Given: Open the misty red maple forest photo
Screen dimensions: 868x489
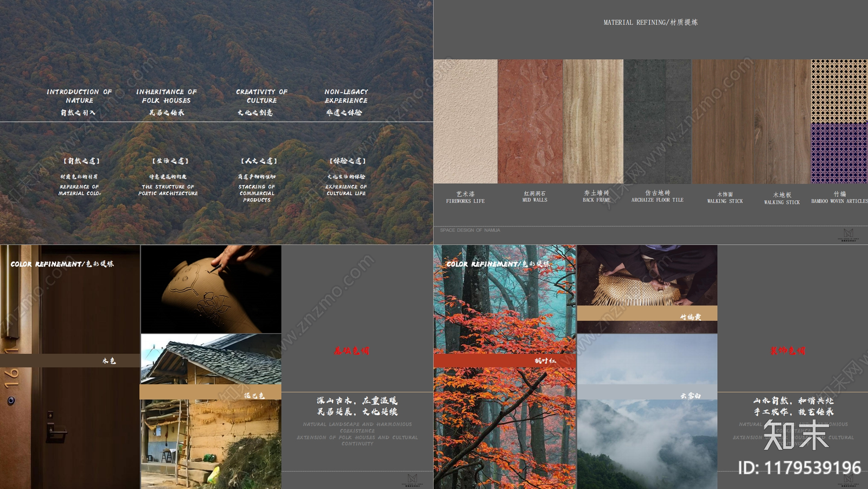Looking at the screenshot, I should [x=505, y=299].
